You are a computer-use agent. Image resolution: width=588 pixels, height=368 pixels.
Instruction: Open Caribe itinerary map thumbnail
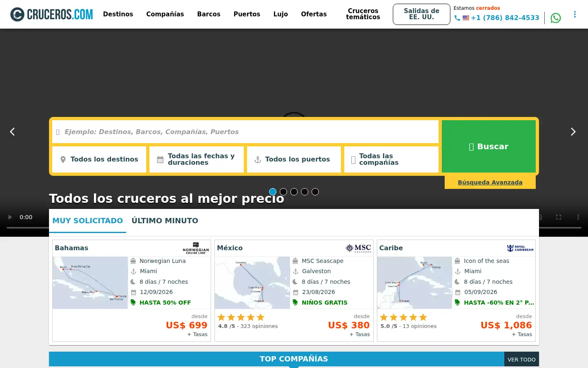pos(414,283)
